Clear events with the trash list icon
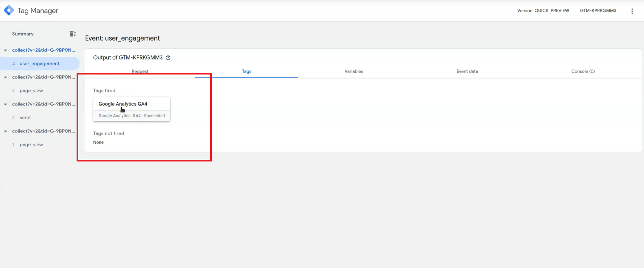This screenshot has height=268, width=644. click(73, 34)
